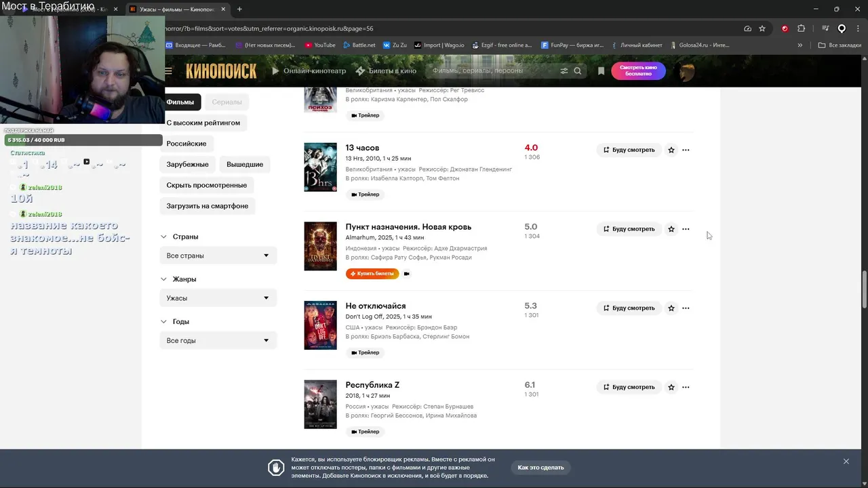
Task: Click Как это сделать button
Action: [x=540, y=468]
